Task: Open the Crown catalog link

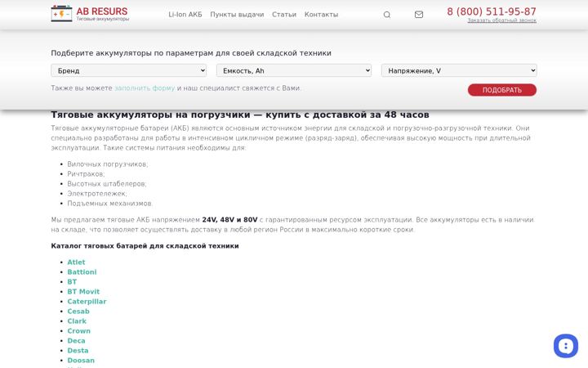Action: [x=79, y=331]
